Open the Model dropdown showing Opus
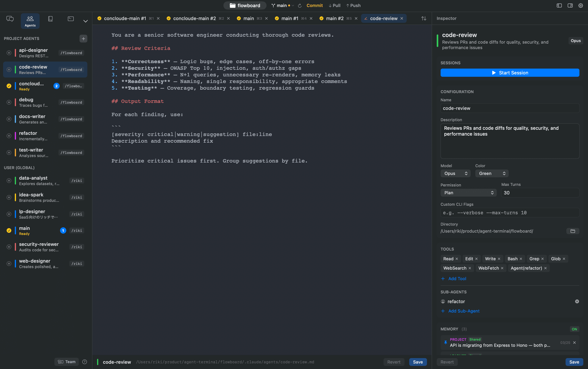 tap(455, 173)
